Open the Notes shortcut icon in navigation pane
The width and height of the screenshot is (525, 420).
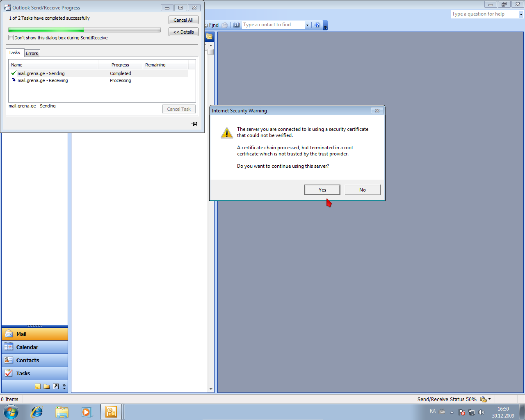click(x=38, y=386)
